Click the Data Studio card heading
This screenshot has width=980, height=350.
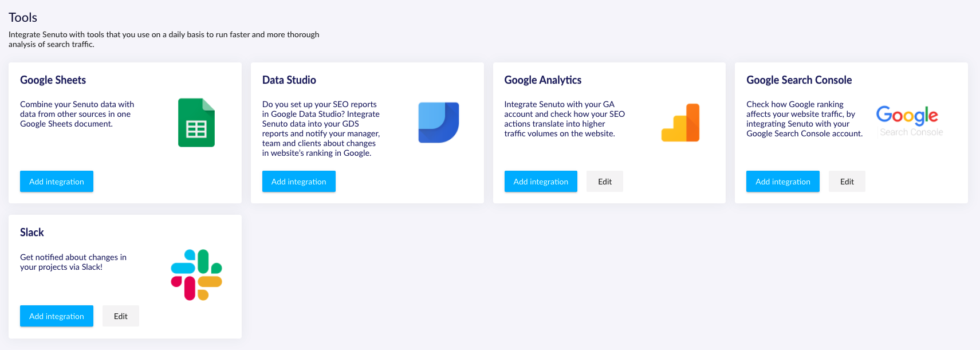[289, 80]
